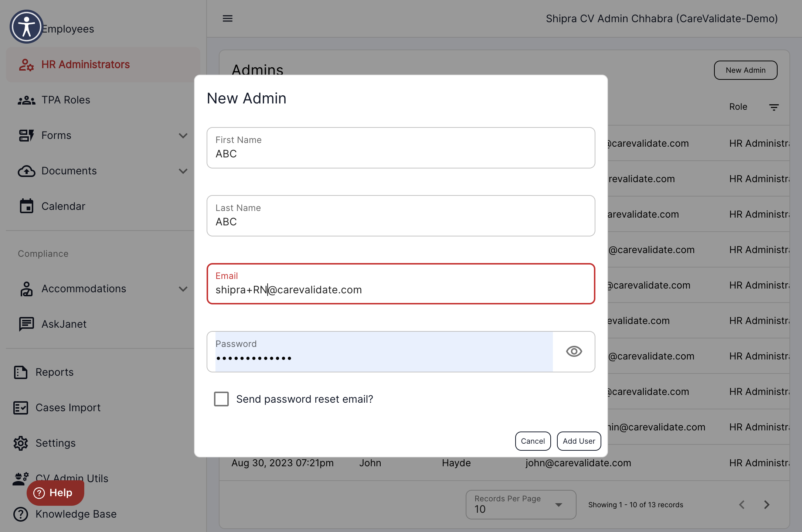
Task: Click john@carevalidate.com email cell
Action: pos(578,463)
